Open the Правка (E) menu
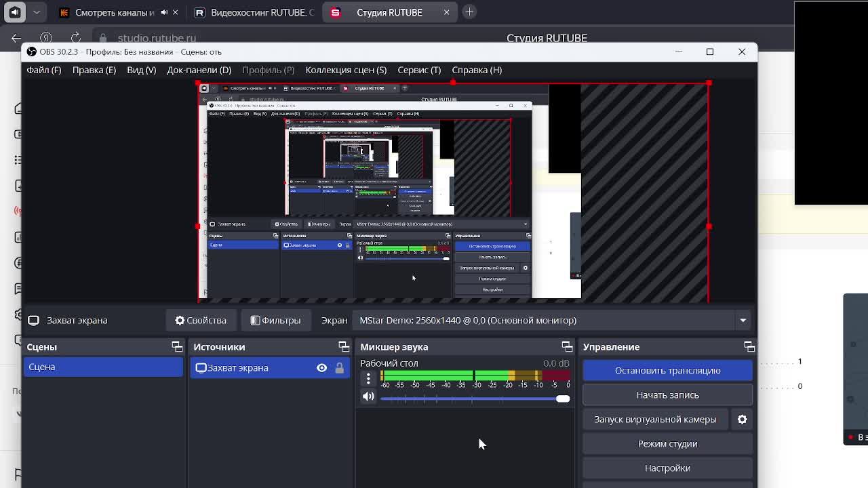 94,70
